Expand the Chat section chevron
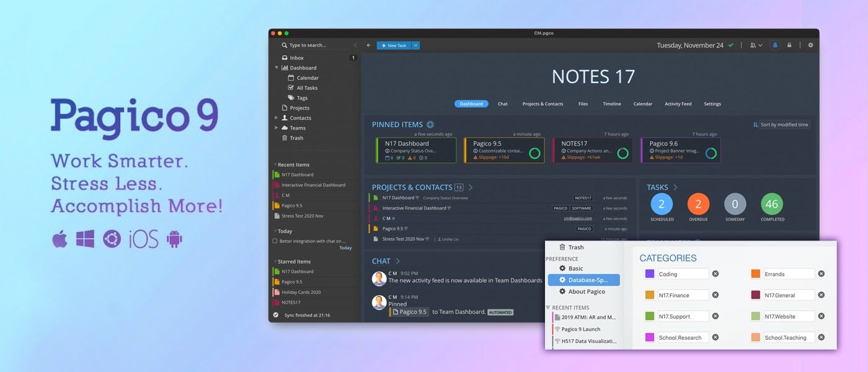 coord(397,261)
